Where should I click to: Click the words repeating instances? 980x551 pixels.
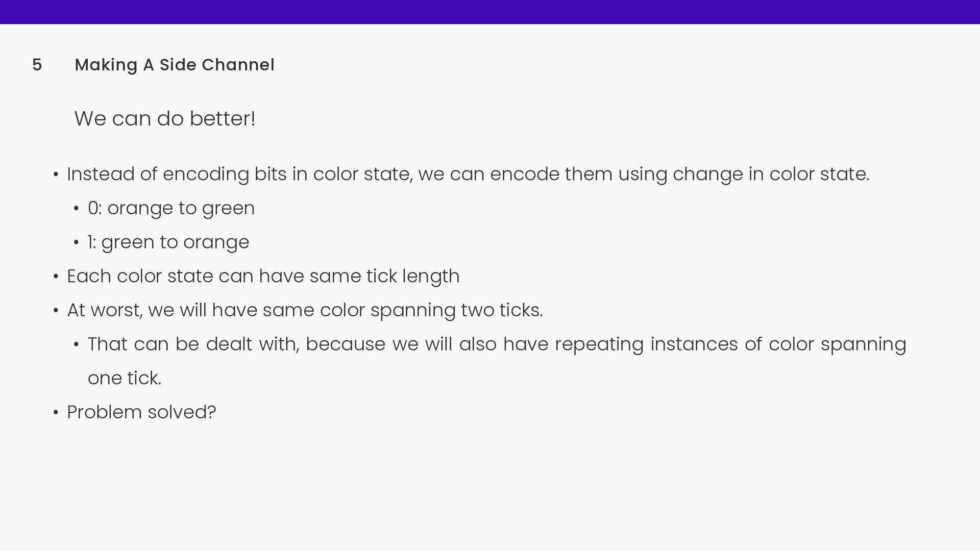[x=646, y=344]
